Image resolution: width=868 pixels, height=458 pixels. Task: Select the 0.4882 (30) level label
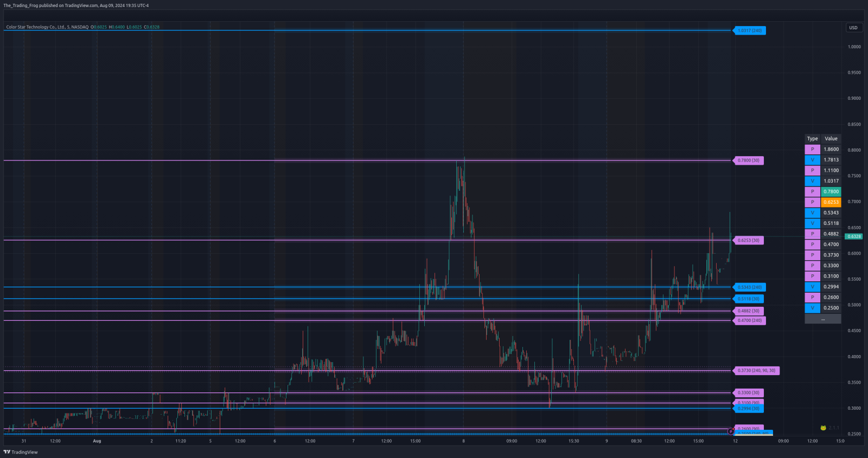click(x=748, y=311)
